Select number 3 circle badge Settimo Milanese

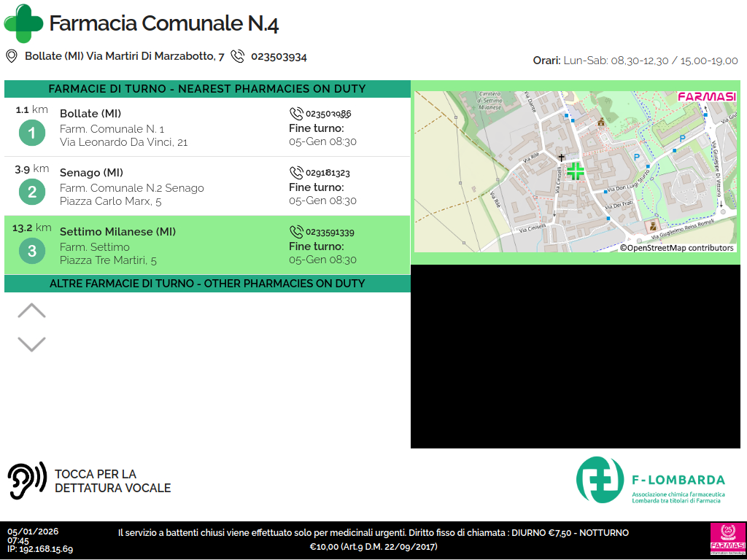click(x=31, y=252)
